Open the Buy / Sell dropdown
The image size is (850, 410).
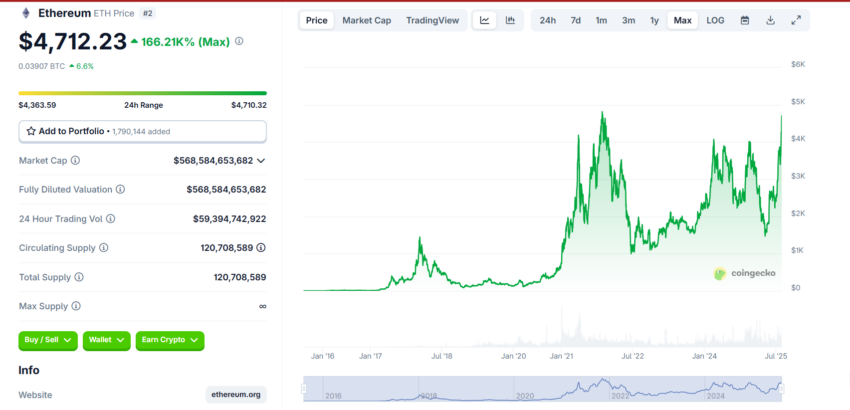[48, 341]
